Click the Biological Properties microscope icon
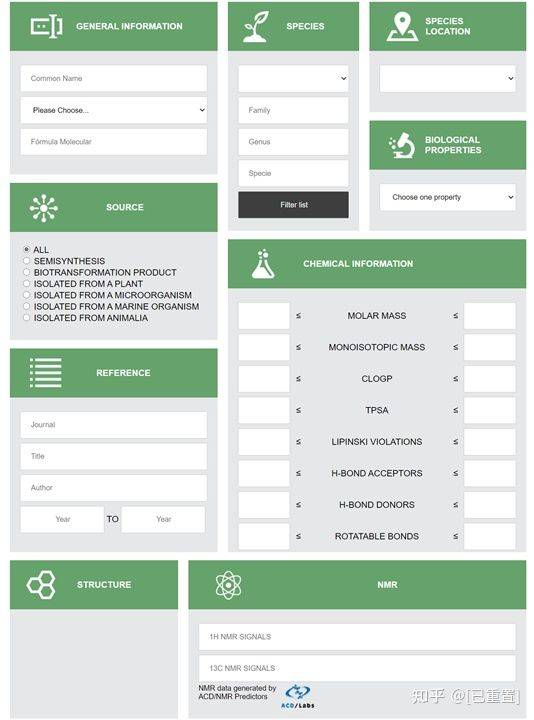 pos(402,145)
